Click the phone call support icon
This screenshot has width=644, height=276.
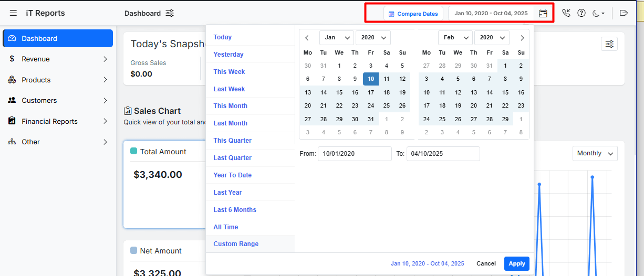(x=566, y=13)
